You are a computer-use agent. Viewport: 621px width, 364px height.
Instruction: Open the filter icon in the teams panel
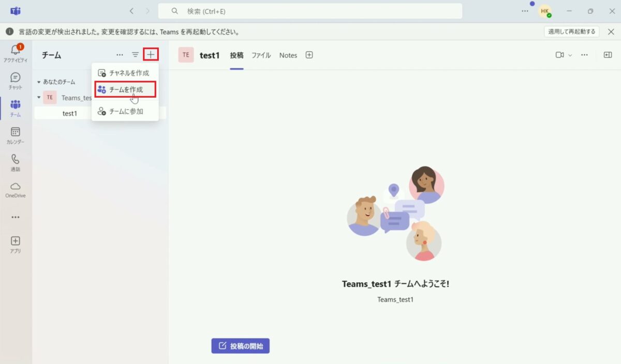click(x=135, y=55)
